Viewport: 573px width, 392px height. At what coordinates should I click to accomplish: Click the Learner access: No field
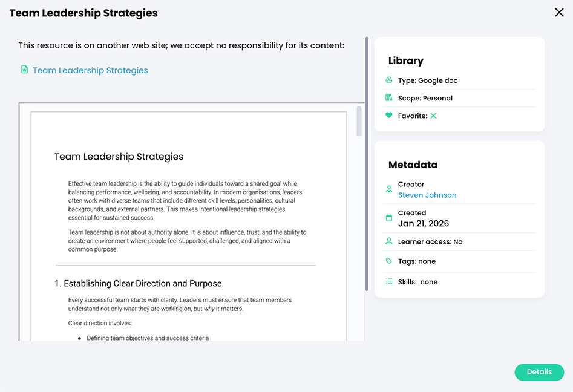tap(430, 241)
